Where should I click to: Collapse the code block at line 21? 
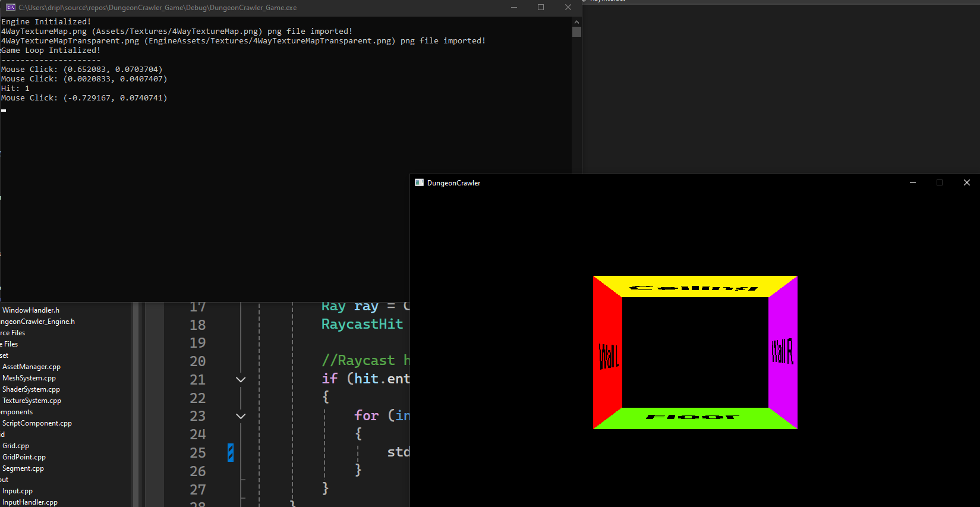241,379
